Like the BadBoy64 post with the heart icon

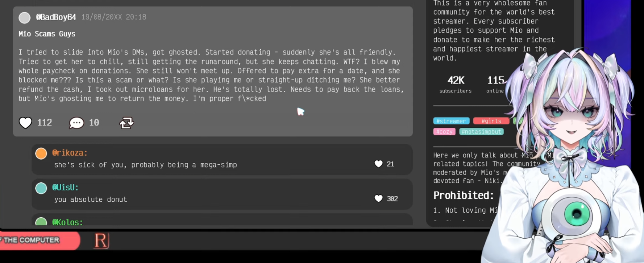[x=25, y=123]
